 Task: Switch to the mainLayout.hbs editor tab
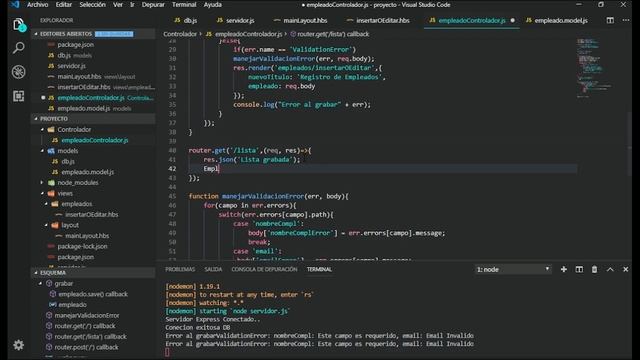[300, 20]
